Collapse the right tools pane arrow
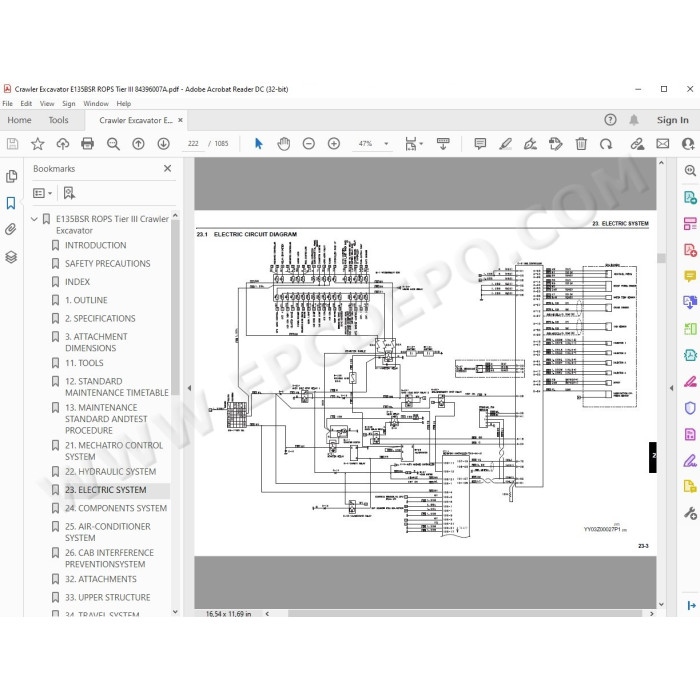The height and width of the screenshot is (700, 700). pyautogui.click(x=671, y=388)
